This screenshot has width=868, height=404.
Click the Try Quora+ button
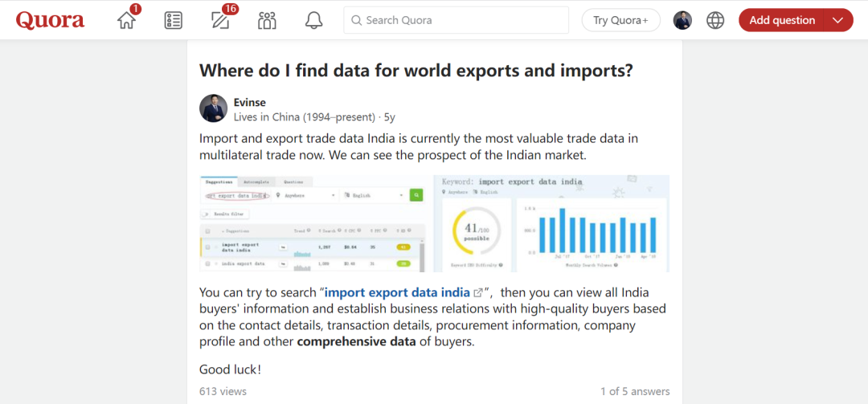(620, 20)
